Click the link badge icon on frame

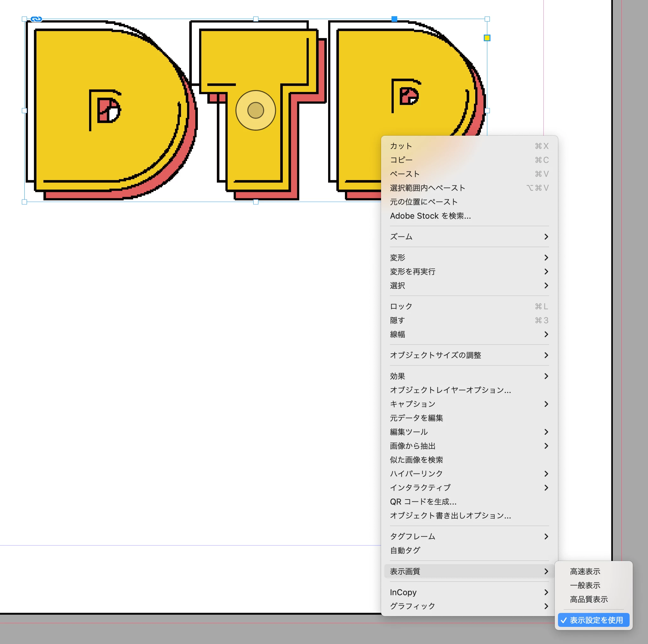click(x=36, y=19)
